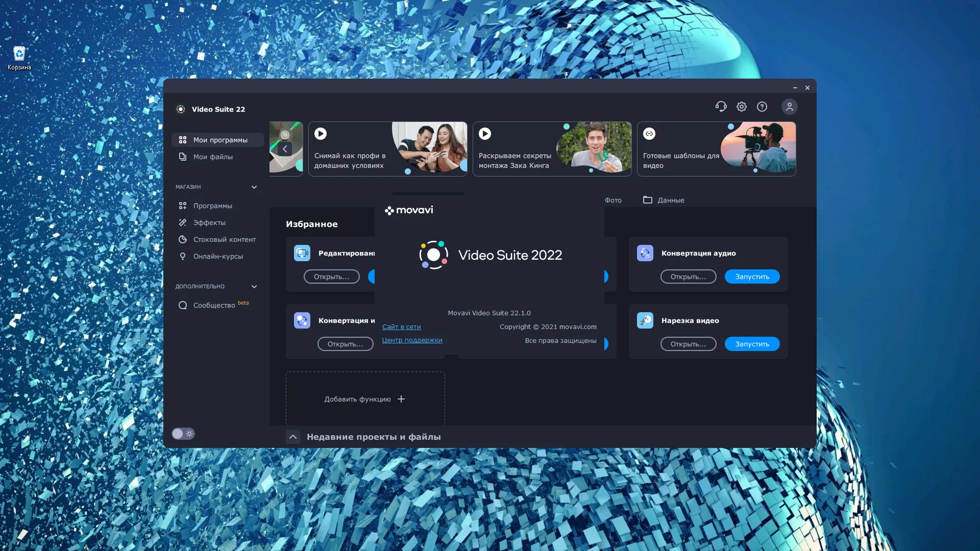Click the headset support icon

click(x=721, y=107)
